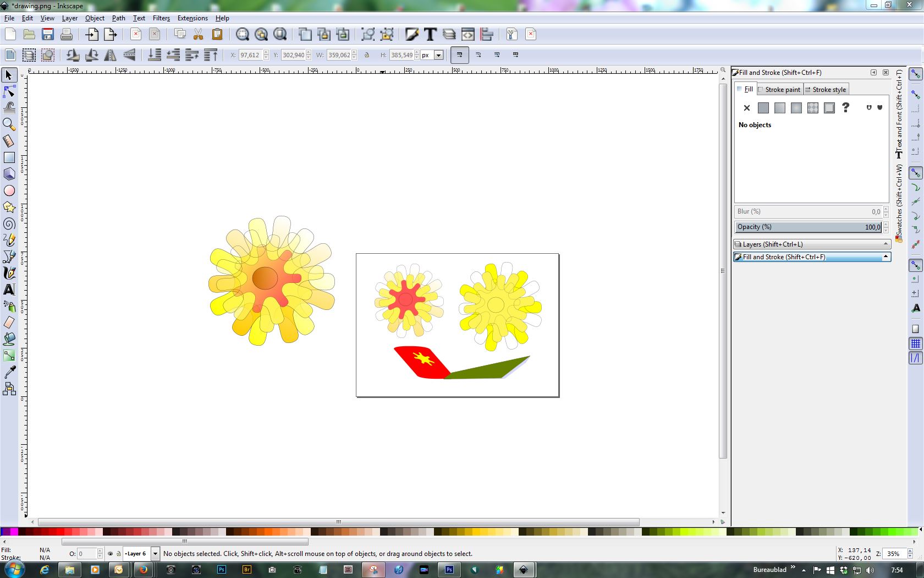
Task: Increase the X position stepper
Action: (x=266, y=53)
